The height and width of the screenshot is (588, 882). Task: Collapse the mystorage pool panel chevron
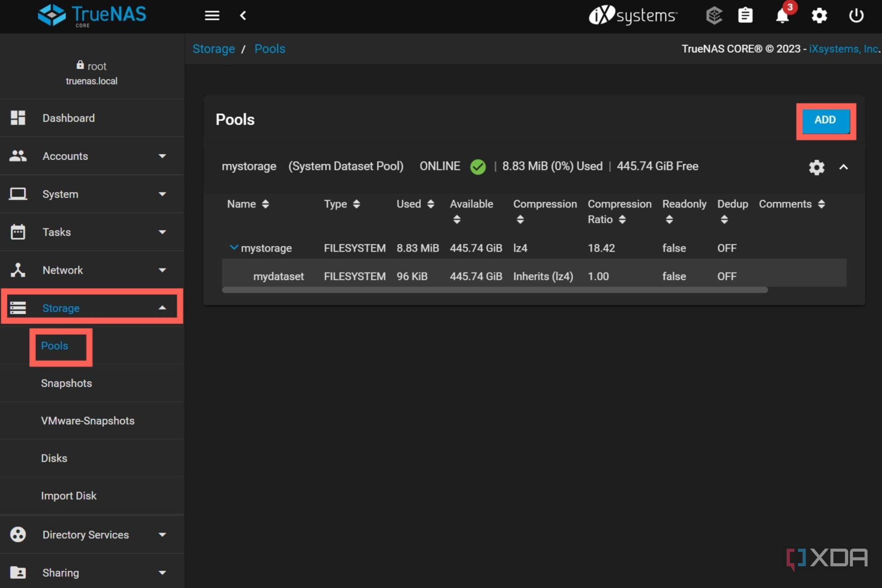click(843, 167)
